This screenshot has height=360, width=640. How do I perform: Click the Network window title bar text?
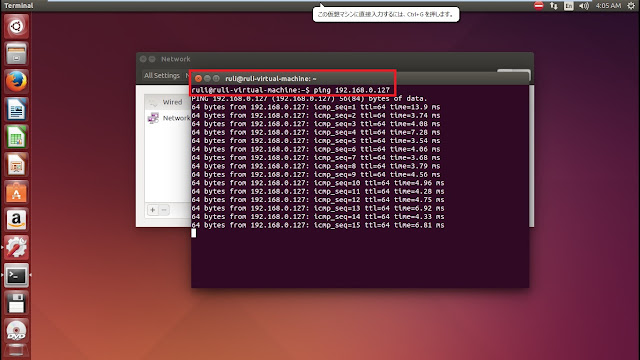tap(176, 59)
